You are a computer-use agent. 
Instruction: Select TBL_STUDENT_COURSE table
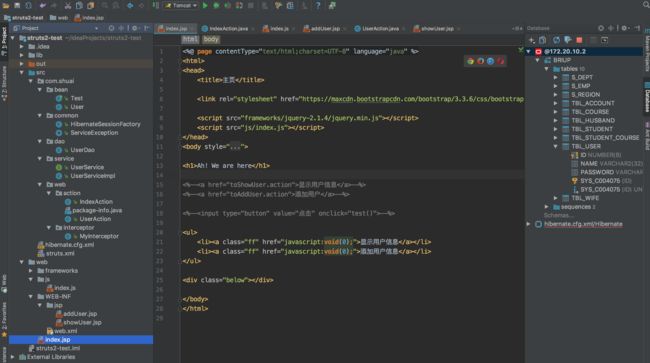[605, 138]
